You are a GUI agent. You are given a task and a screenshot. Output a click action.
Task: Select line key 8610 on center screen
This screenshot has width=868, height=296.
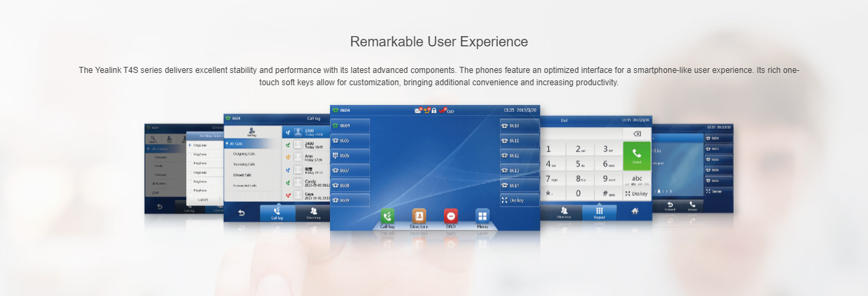click(520, 125)
